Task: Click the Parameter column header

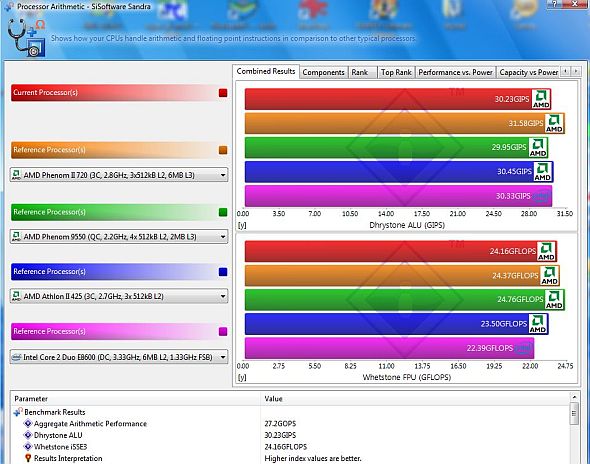Action: [x=135, y=399]
